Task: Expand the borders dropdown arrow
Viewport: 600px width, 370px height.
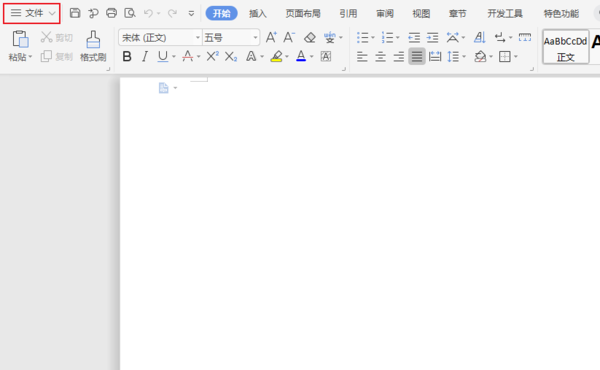Action: [x=516, y=57]
